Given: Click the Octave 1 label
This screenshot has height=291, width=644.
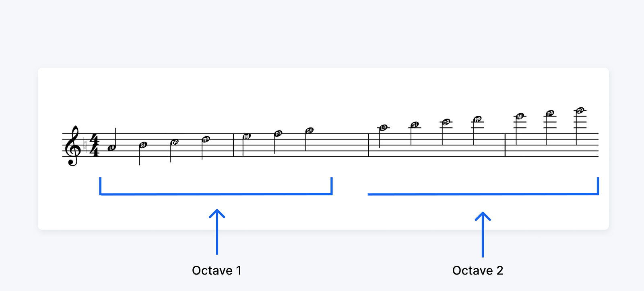Looking at the screenshot, I should coord(217,271).
